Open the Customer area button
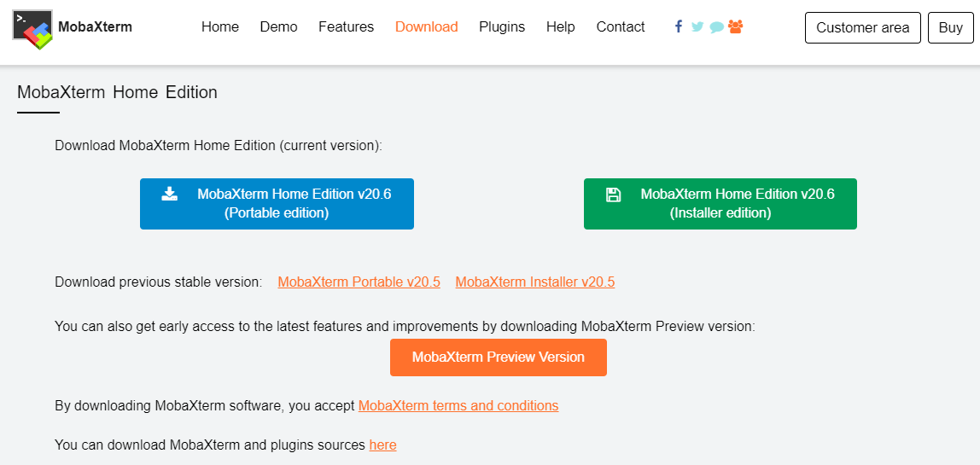The image size is (980, 465). (x=862, y=27)
